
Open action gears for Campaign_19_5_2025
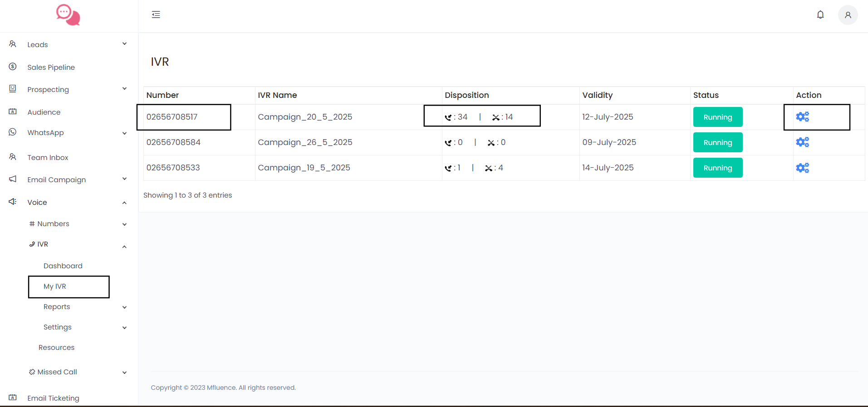(802, 168)
